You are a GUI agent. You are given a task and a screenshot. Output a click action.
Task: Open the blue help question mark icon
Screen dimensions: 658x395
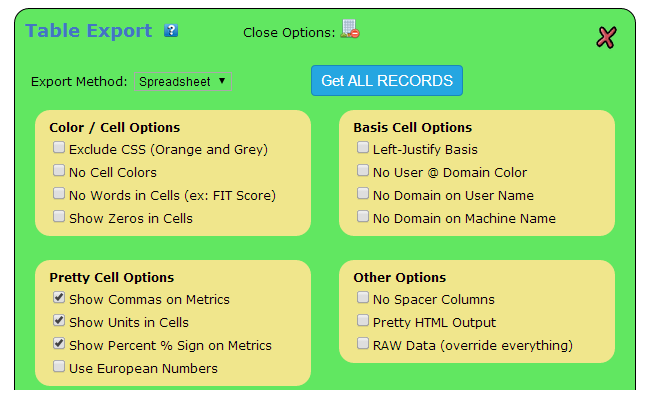tap(171, 31)
